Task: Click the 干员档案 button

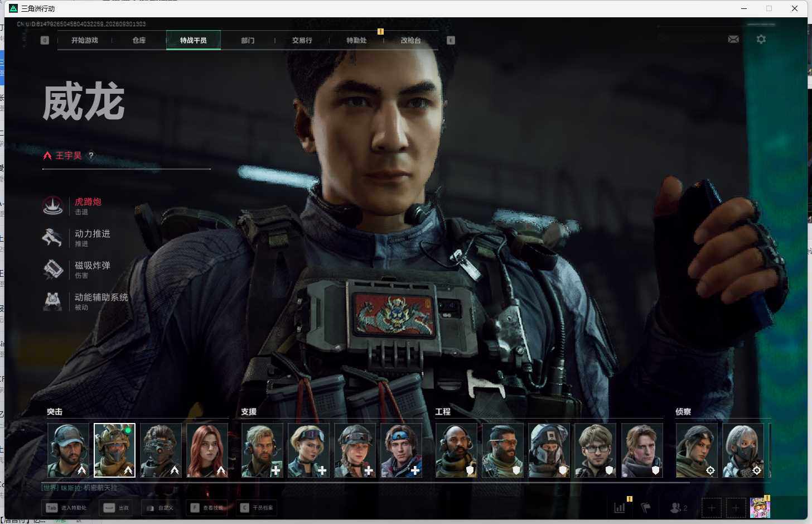Action: [x=257, y=508]
